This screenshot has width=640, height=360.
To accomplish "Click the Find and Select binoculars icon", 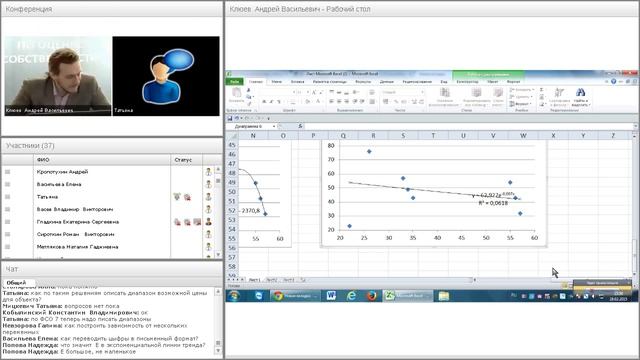I will 580,93.
